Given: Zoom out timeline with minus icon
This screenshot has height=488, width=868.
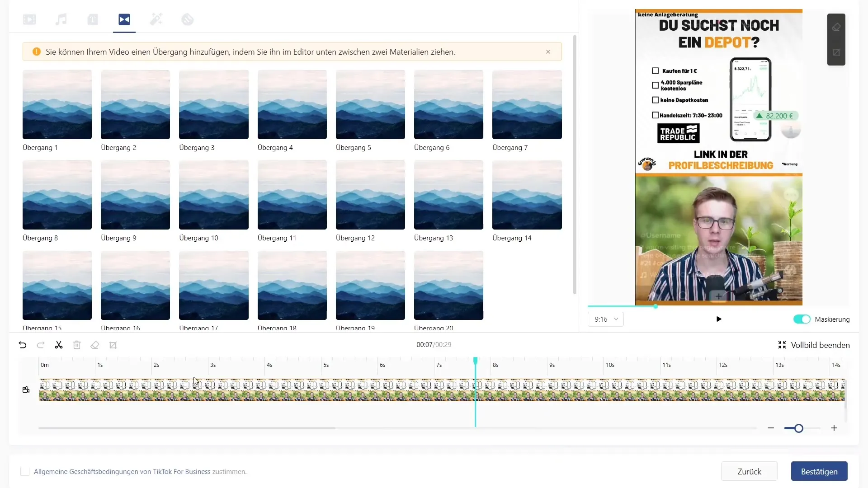Looking at the screenshot, I should coord(771,428).
